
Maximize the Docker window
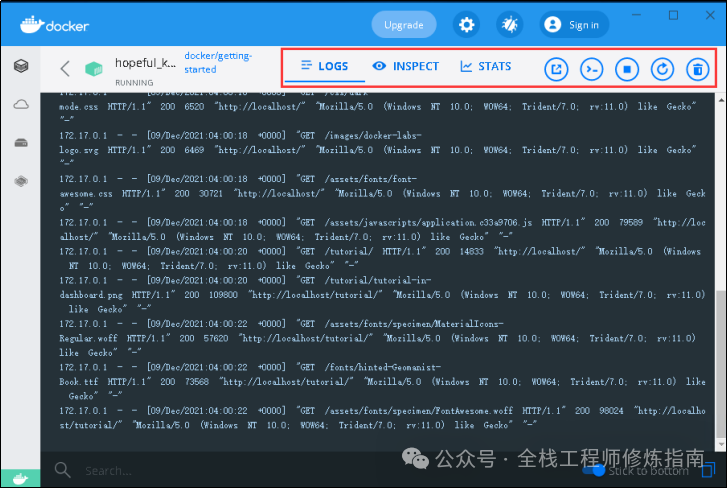tap(673, 15)
